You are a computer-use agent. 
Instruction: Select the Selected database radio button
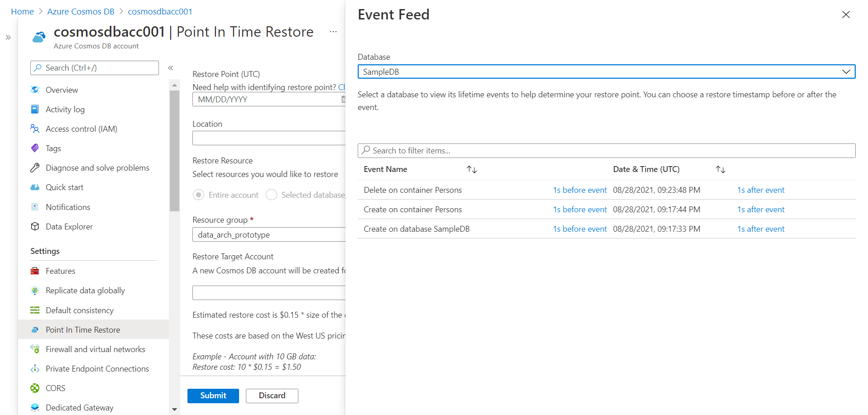(x=271, y=195)
